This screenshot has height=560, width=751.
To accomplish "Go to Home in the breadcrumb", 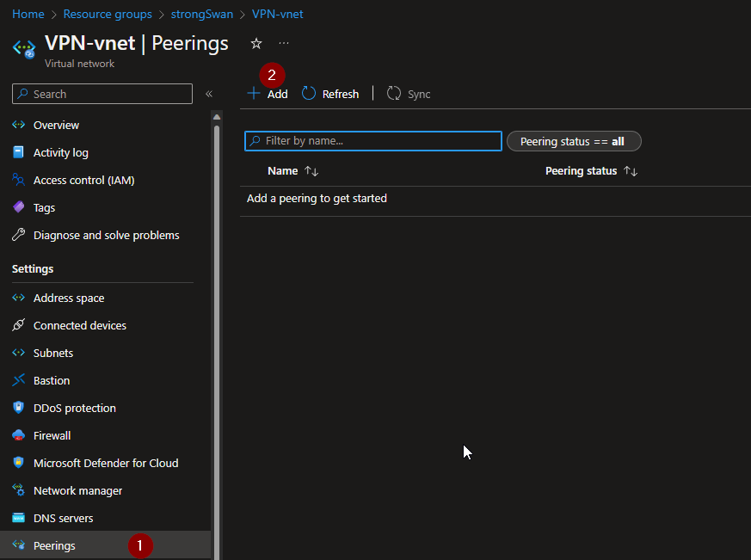I will (x=28, y=14).
